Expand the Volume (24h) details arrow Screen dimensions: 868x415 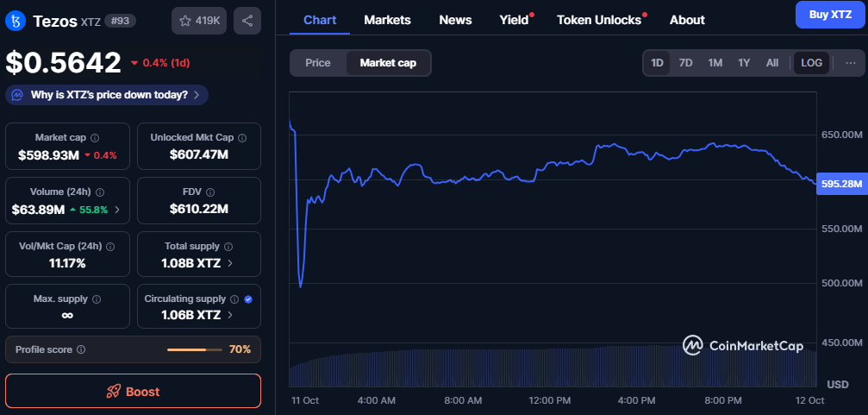coord(117,210)
